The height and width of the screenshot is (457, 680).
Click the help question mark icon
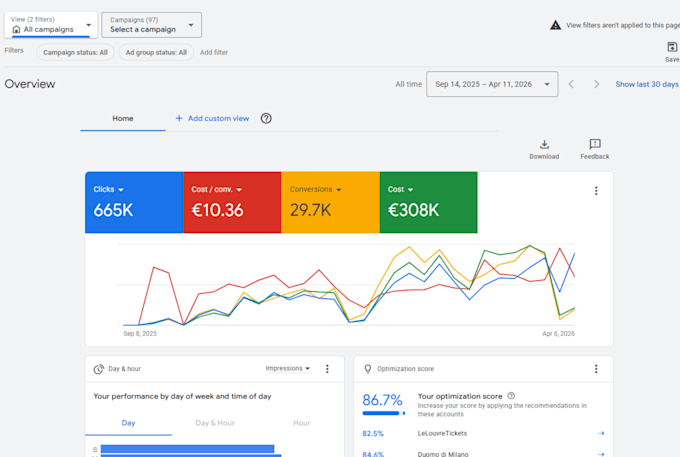266,118
